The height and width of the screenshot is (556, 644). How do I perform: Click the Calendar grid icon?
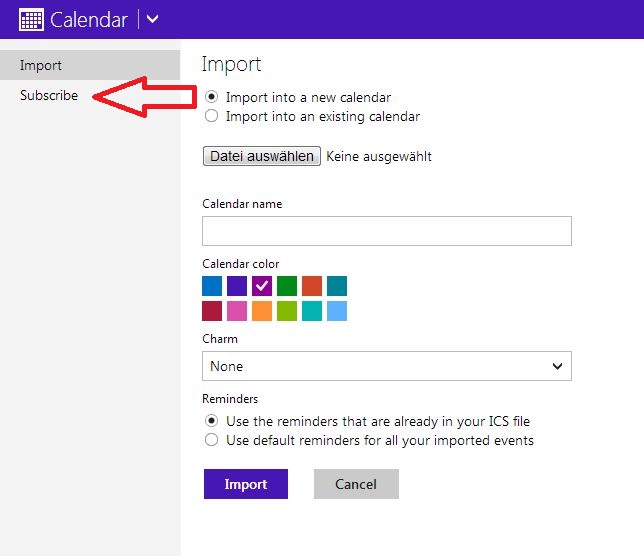[x=31, y=19]
